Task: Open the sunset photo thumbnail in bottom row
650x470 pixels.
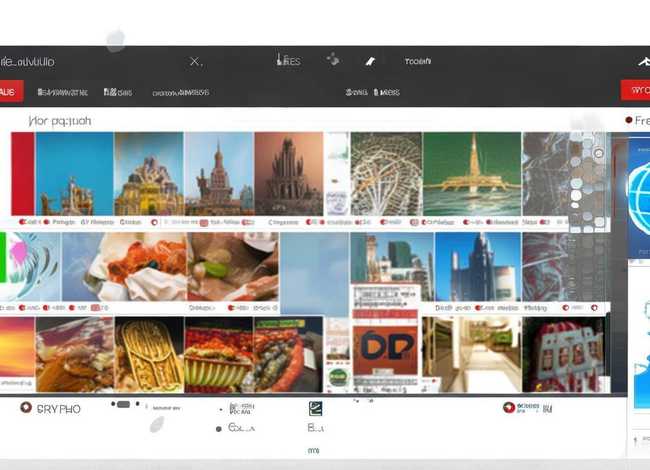Action: click(x=17, y=353)
